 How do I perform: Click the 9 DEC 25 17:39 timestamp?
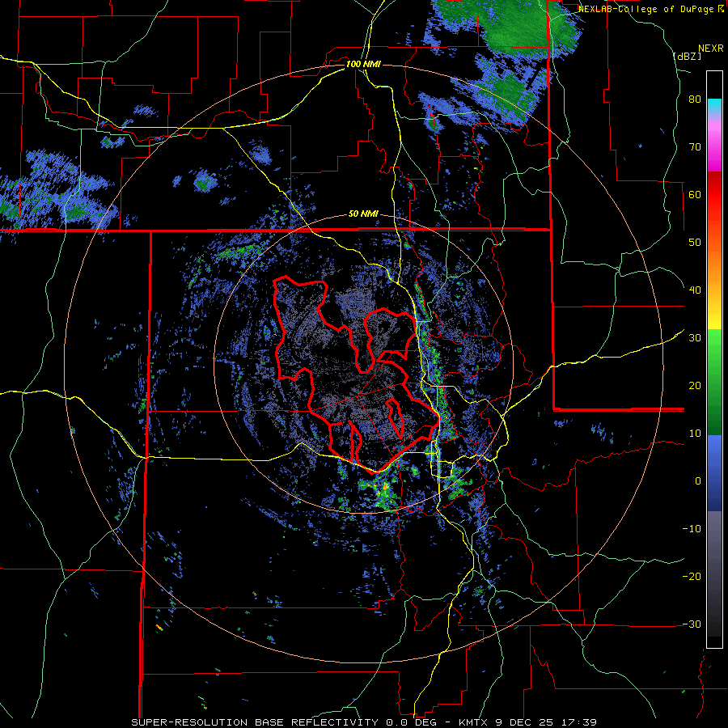[x=548, y=722]
